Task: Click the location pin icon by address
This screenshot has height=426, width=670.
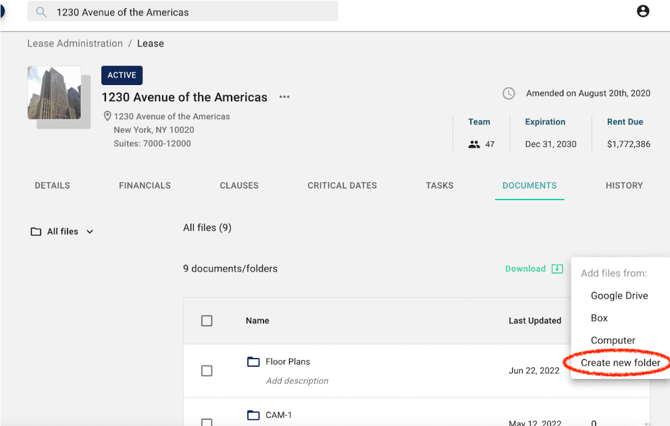Action: [x=107, y=116]
